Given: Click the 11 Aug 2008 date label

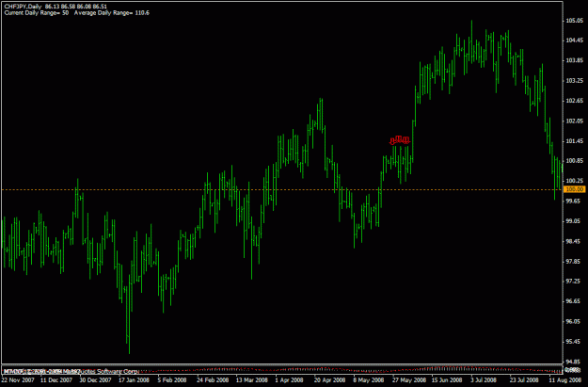Looking at the screenshot, I should point(565,379).
